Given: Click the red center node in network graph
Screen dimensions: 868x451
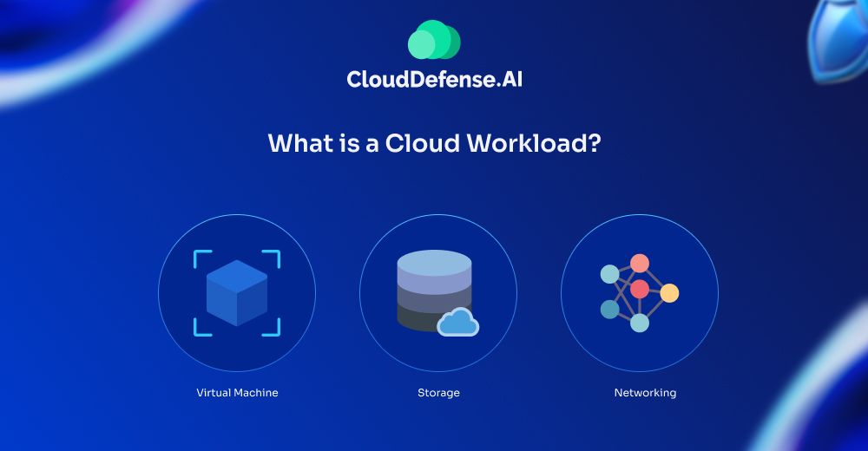Looking at the screenshot, I should point(640,289).
